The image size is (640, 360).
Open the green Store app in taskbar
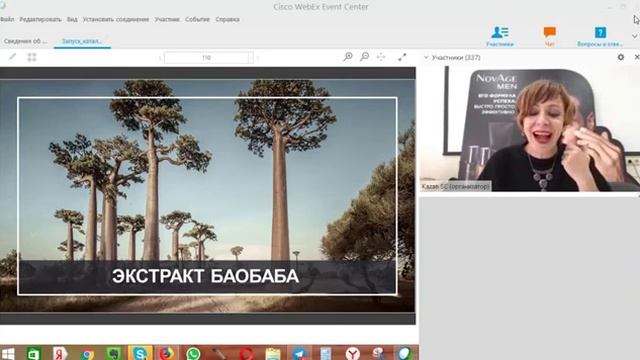(x=34, y=353)
